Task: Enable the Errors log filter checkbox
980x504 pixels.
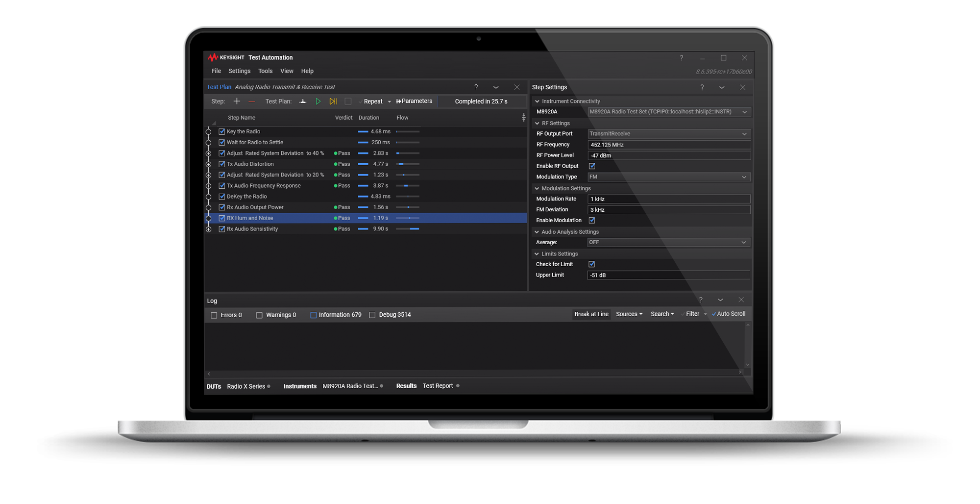Action: pyautogui.click(x=214, y=315)
